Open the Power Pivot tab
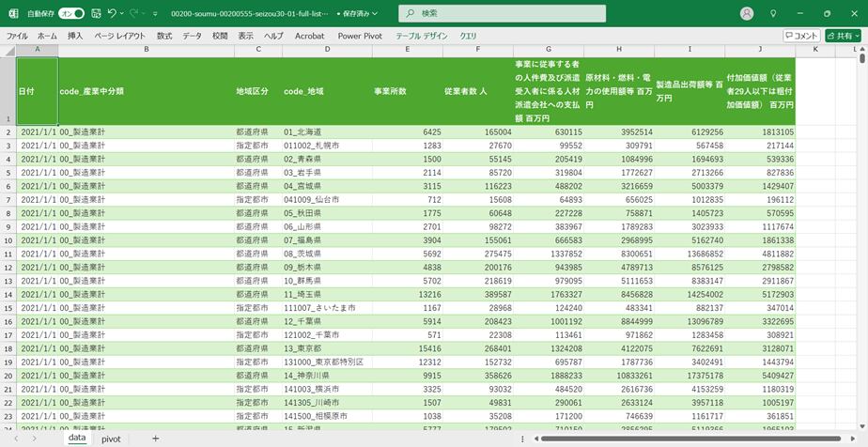Screen dimensions: 868x447 point(360,36)
